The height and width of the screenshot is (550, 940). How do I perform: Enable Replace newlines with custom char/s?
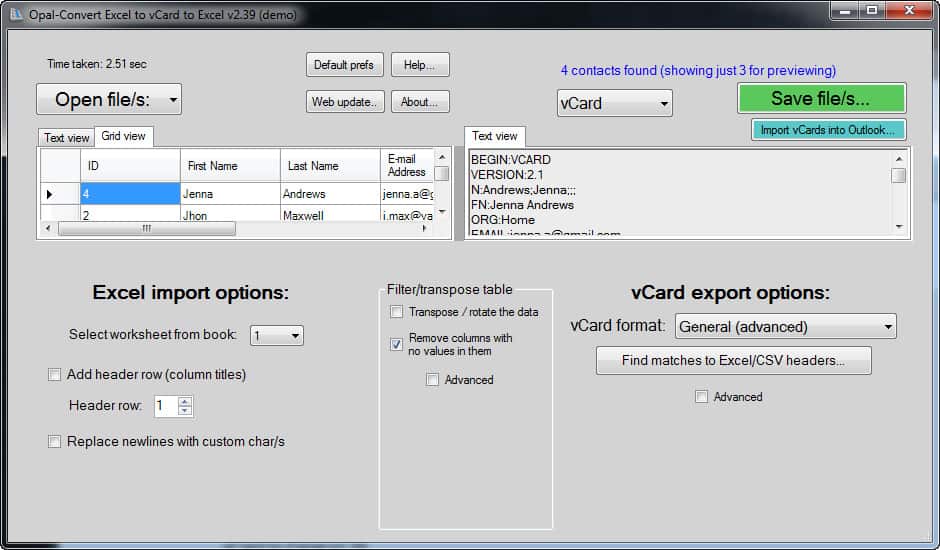[55, 442]
